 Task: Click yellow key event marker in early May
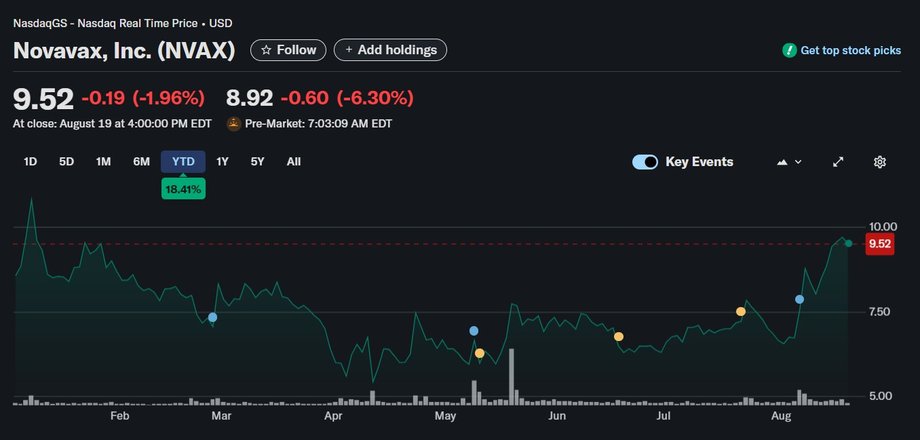click(479, 353)
